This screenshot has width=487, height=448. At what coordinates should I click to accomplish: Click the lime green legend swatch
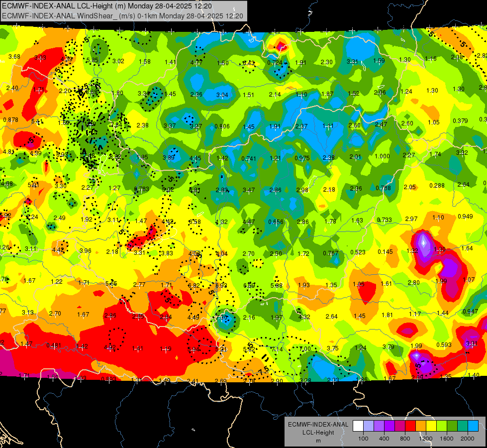tap(442, 426)
